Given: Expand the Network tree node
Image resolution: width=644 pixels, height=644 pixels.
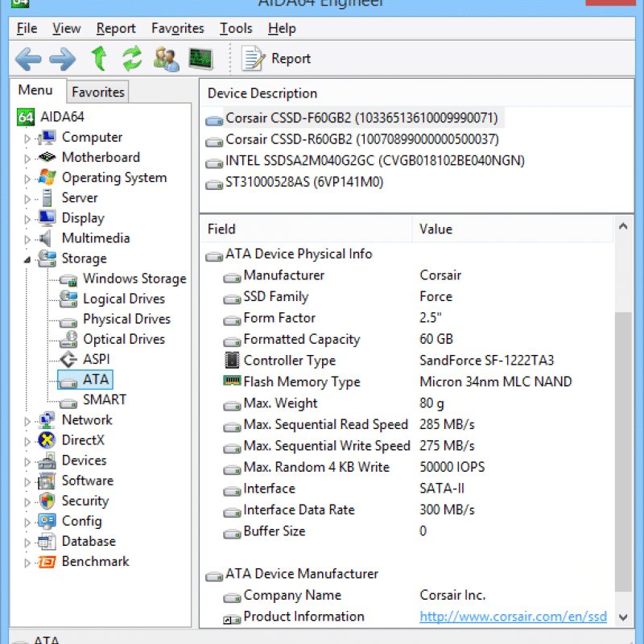Looking at the screenshot, I should pyautogui.click(x=27, y=421).
